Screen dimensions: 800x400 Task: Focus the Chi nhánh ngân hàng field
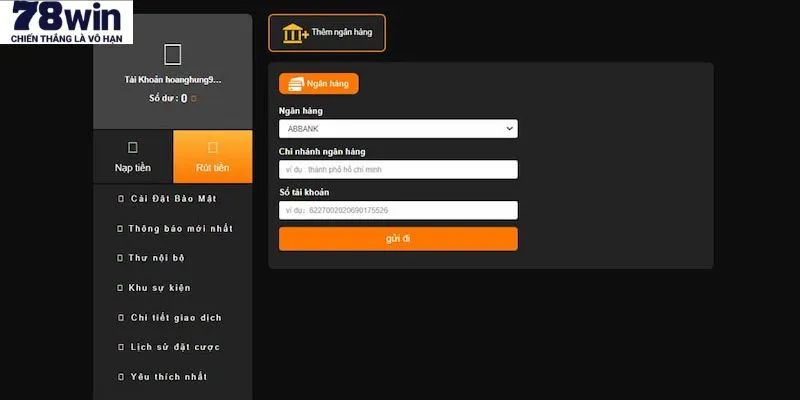click(398, 169)
